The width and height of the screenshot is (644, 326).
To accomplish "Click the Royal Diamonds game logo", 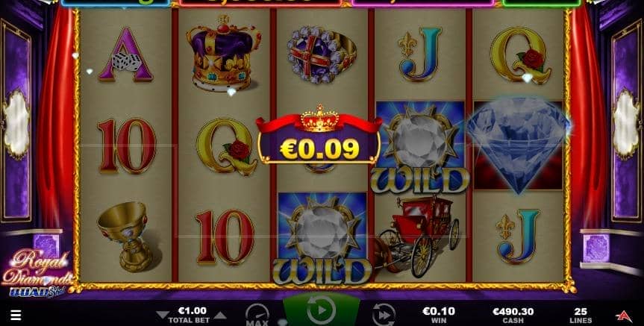I will coord(37,274).
